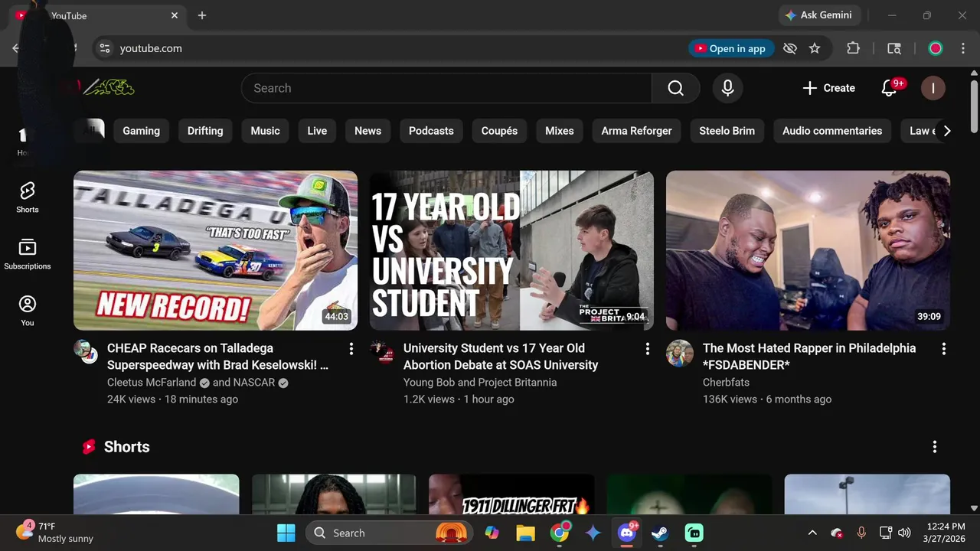Show hidden system tray icons
Viewport: 980px width, 551px height.
812,533
